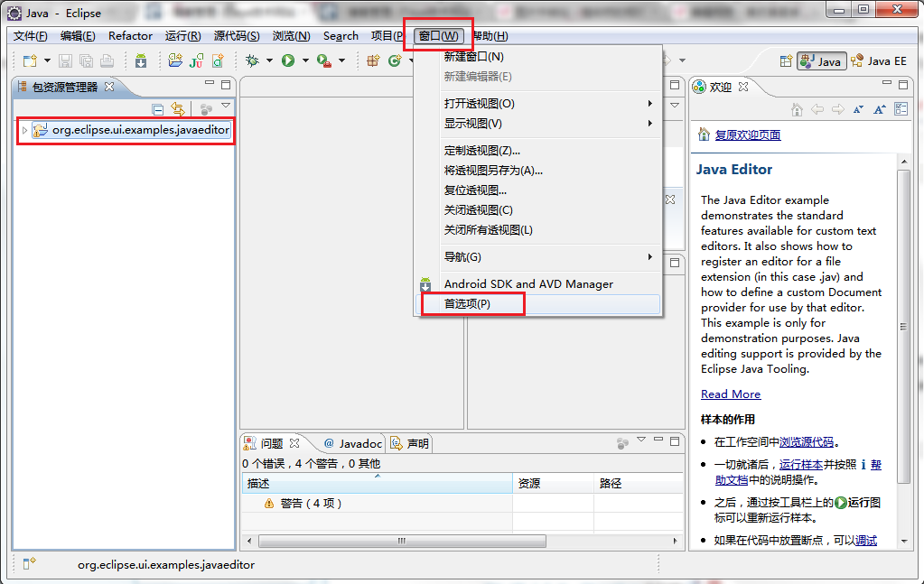Click the house icon beside 复原欢迎页面

point(704,134)
